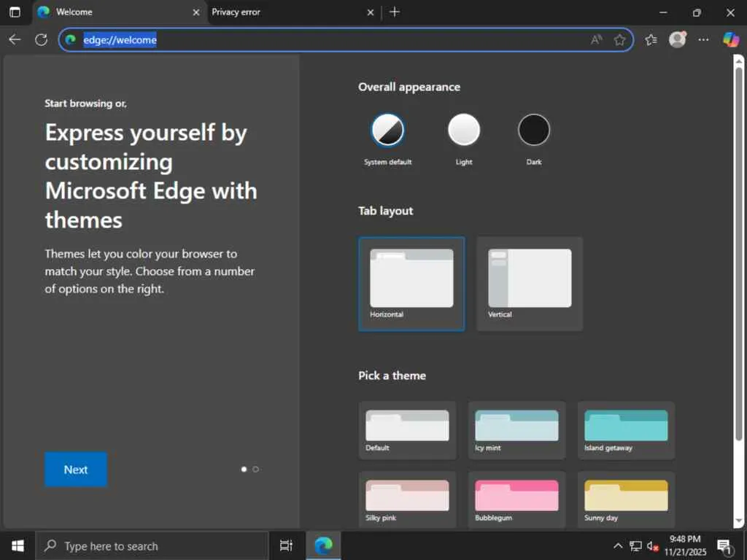
Task: Go to the second page indicator dot
Action: pyautogui.click(x=256, y=470)
